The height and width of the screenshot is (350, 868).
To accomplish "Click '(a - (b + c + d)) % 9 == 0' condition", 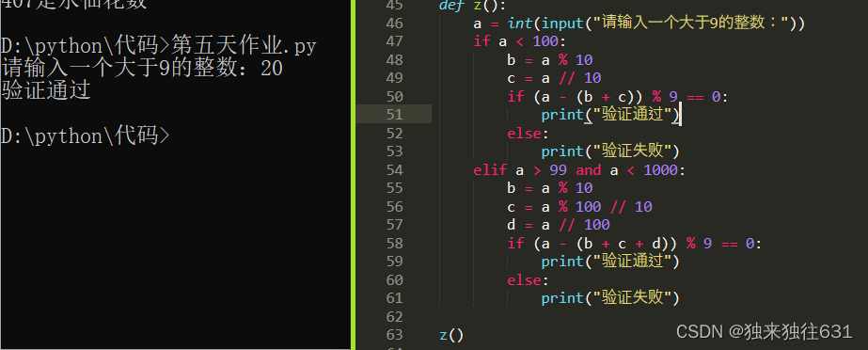I will pyautogui.click(x=645, y=243).
